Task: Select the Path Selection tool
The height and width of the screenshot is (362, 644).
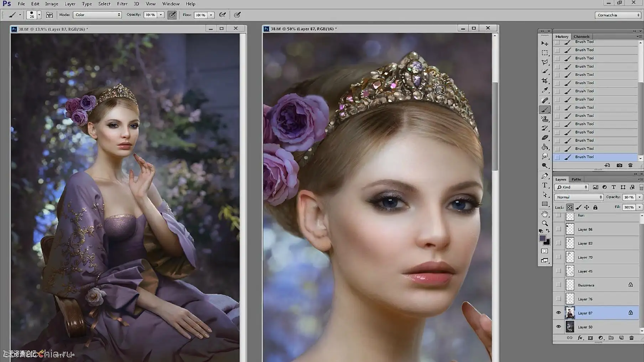Action: [x=545, y=195]
